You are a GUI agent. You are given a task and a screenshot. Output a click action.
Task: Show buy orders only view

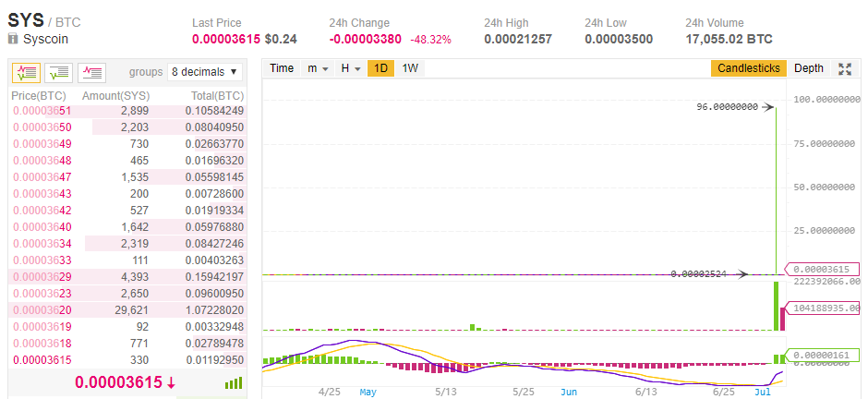(x=60, y=71)
